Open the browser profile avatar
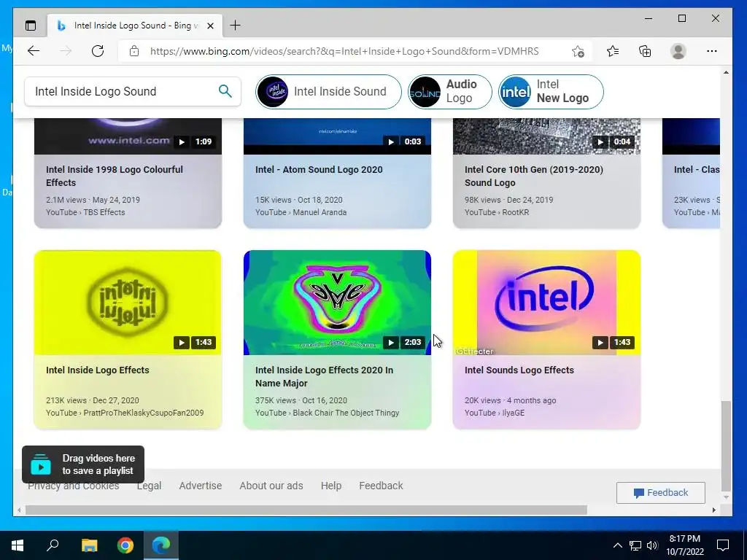Viewport: 747px width, 560px height. click(678, 51)
